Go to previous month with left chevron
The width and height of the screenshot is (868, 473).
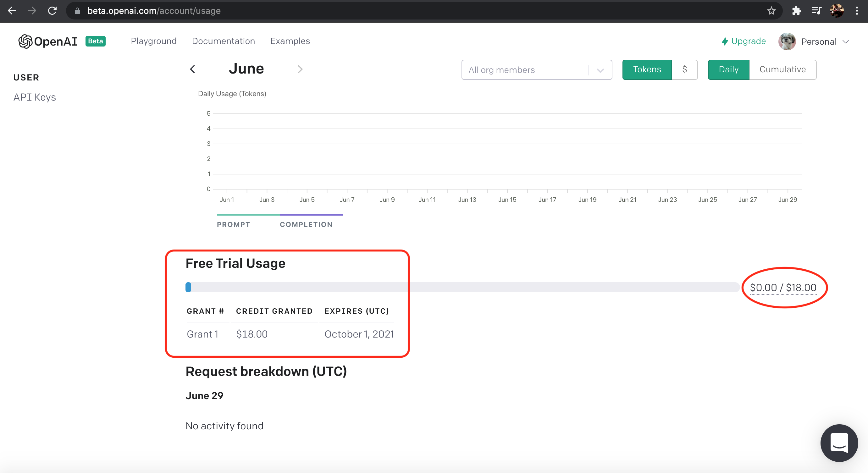pos(192,69)
